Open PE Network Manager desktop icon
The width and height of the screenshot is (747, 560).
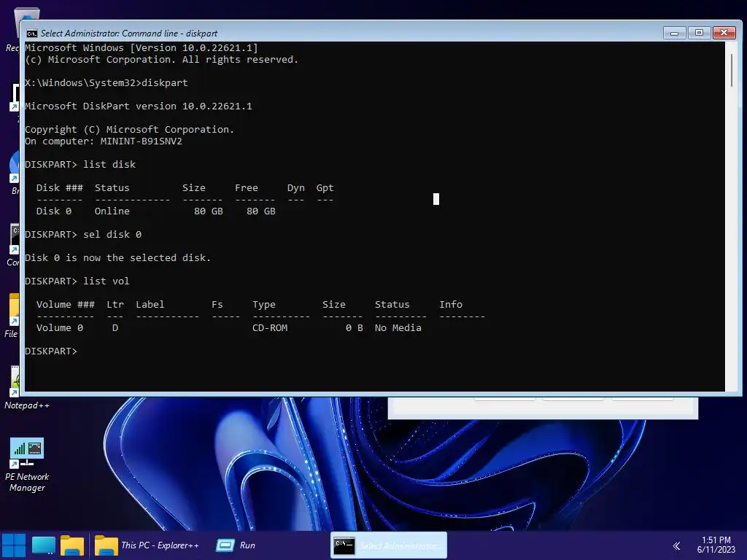click(27, 465)
